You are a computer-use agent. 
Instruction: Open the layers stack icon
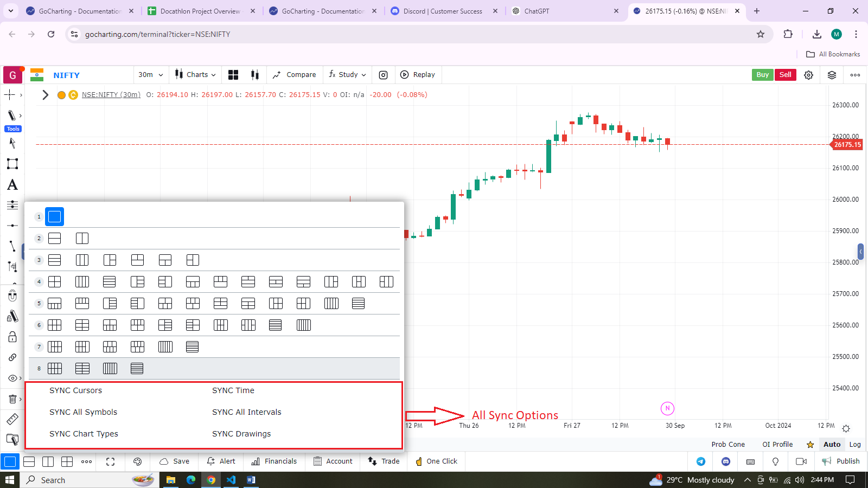click(x=832, y=75)
